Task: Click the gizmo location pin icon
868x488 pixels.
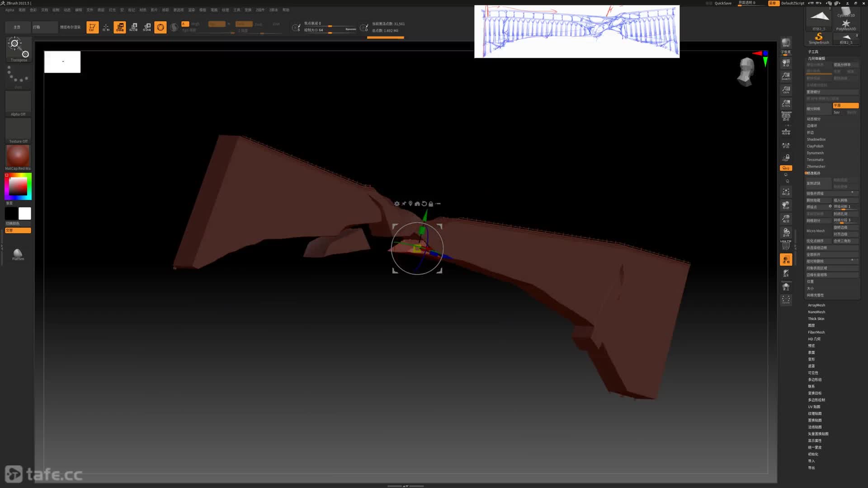Action: 410,204
